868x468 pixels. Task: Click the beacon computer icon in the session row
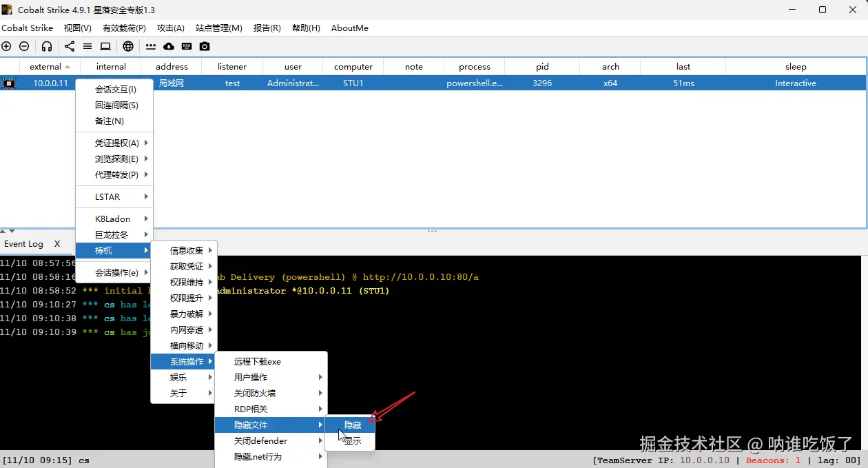pos(9,83)
